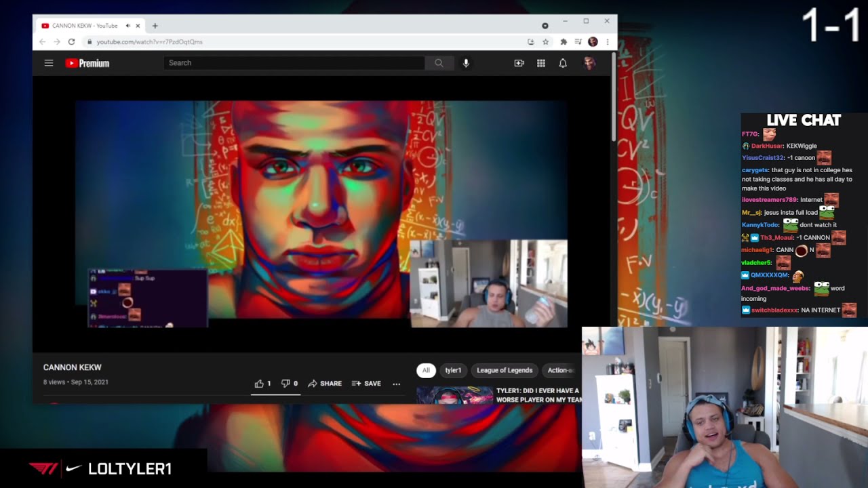Like the video with thumbs up
Screen dimensions: 868x488
(x=262, y=384)
